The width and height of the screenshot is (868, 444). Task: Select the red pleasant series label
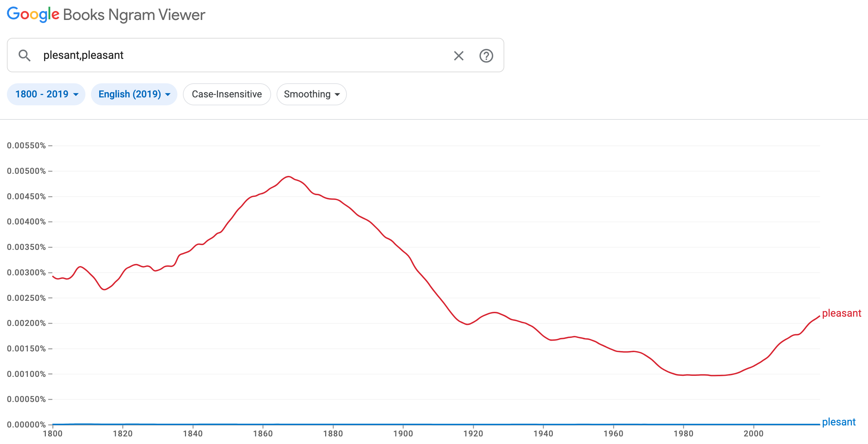[841, 313]
